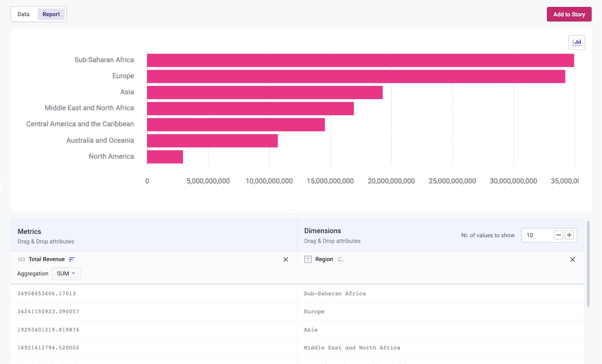
Task: Click the X to remove Region dimension
Action: [572, 259]
